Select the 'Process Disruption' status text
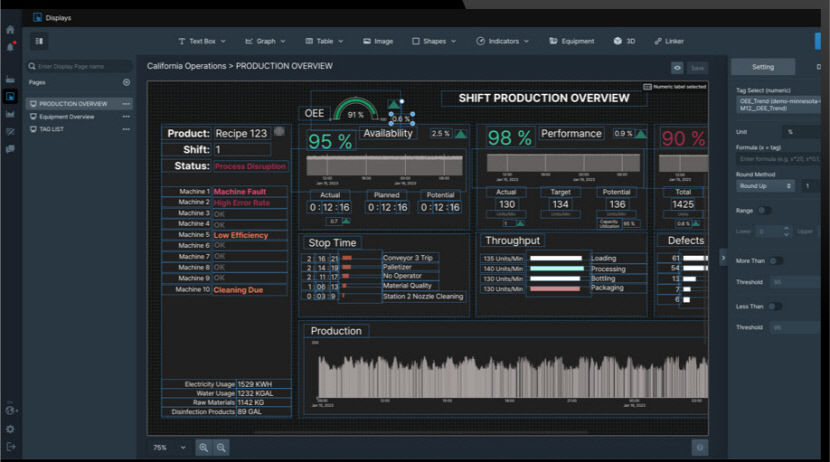The image size is (830, 462). coord(250,166)
